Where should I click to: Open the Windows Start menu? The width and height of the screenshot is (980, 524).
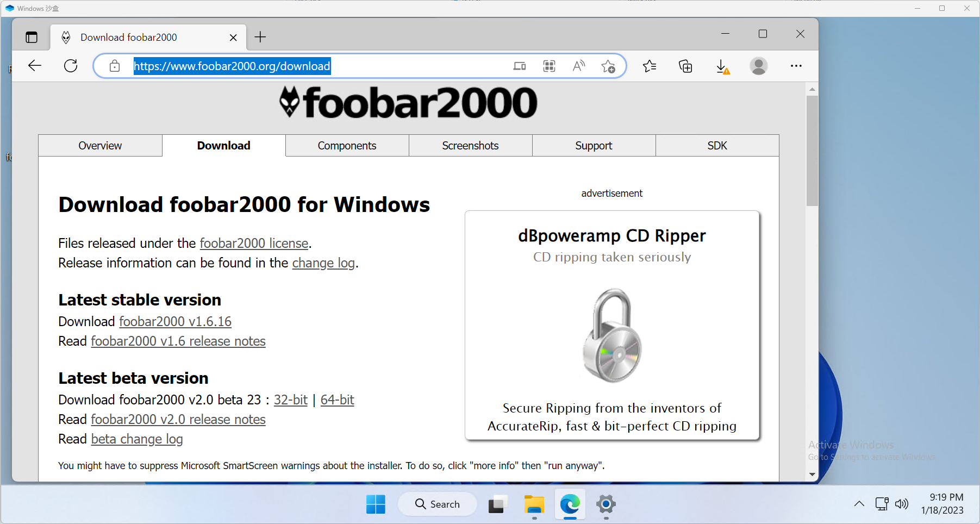point(376,504)
